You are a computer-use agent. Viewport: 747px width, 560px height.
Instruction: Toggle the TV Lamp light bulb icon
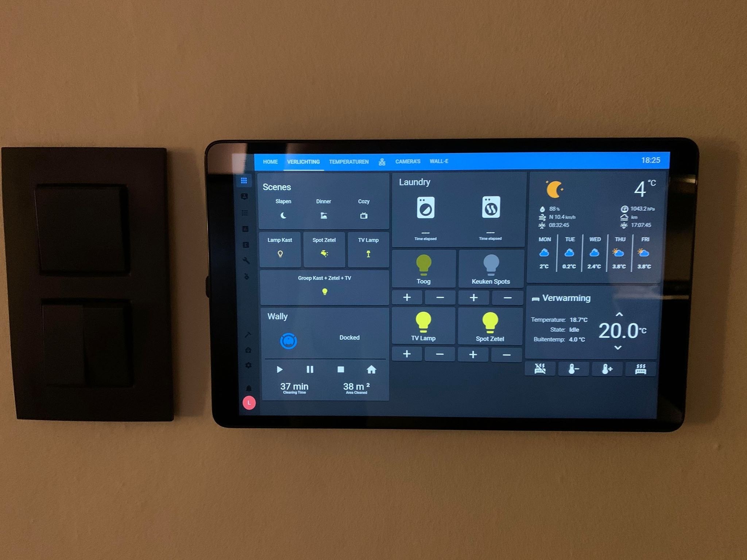pos(426,328)
